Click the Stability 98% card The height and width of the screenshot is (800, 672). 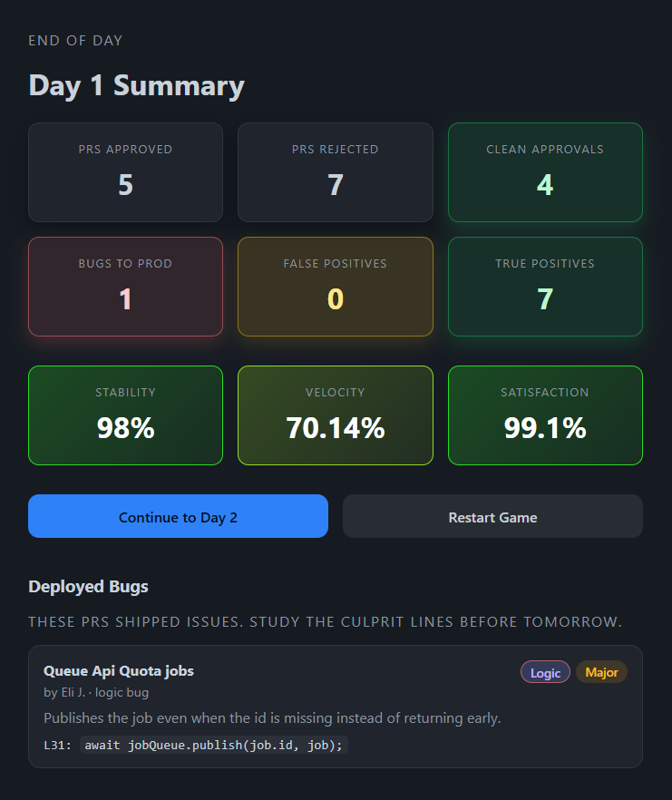pos(125,415)
